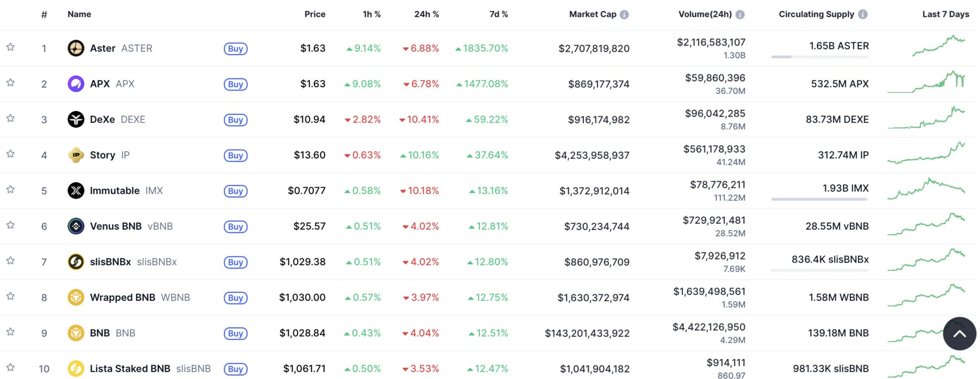Toggle the watchlist star for BNB
980x379 pixels.
click(10, 332)
